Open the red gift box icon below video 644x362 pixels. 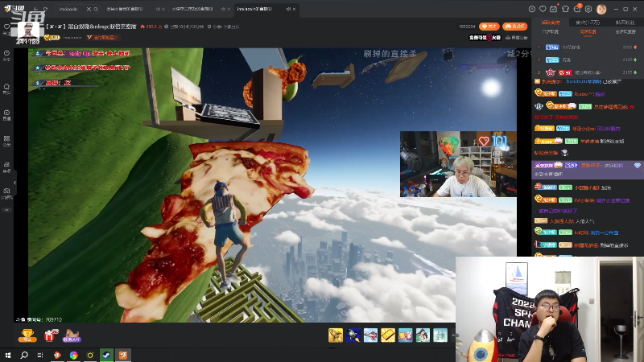(x=51, y=335)
